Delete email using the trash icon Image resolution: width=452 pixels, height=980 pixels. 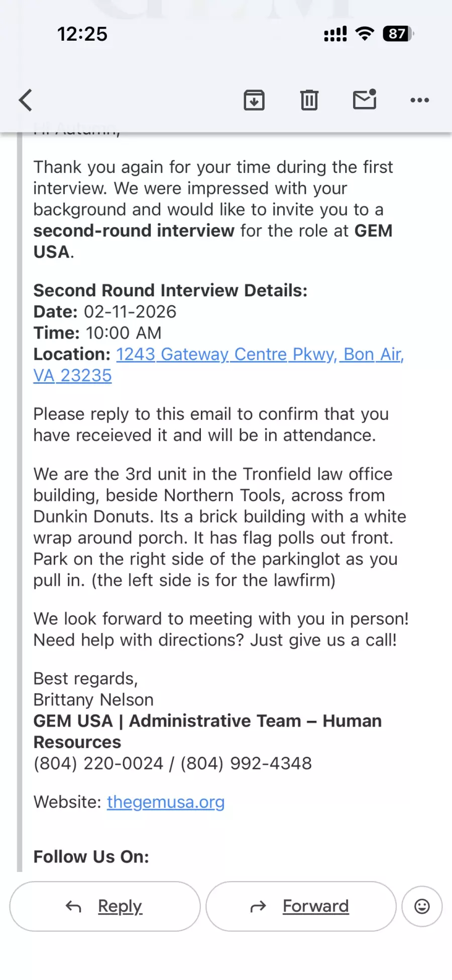[309, 100]
